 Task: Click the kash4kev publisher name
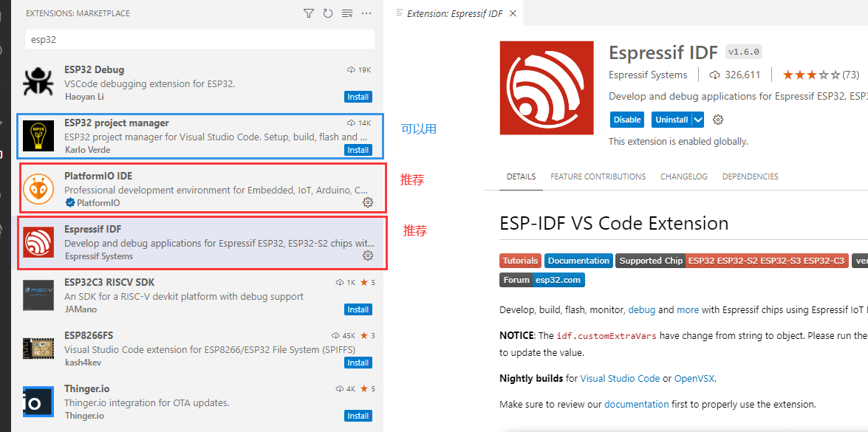pyautogui.click(x=83, y=363)
